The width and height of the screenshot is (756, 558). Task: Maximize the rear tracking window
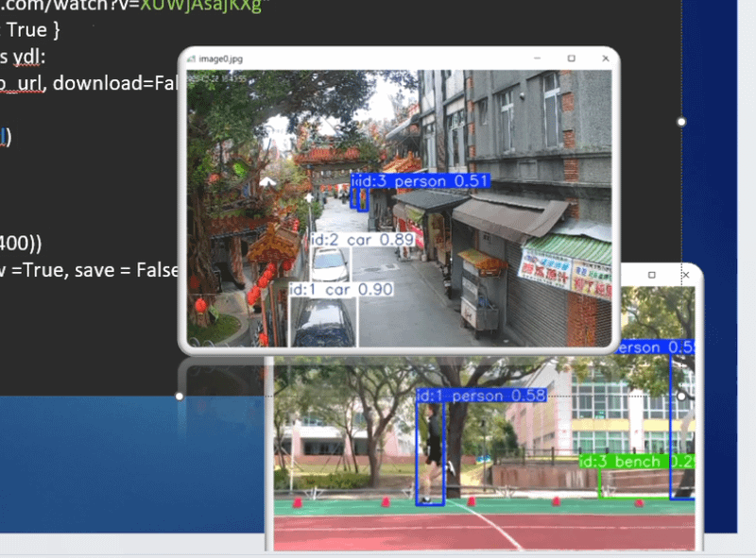click(x=652, y=275)
